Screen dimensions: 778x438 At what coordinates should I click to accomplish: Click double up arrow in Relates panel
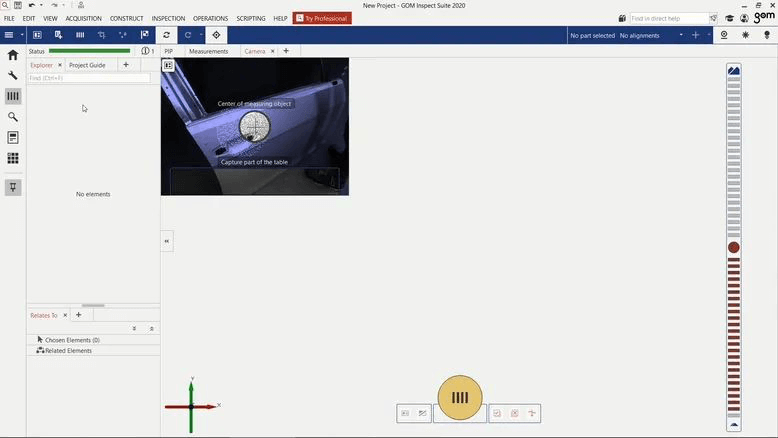pos(151,328)
